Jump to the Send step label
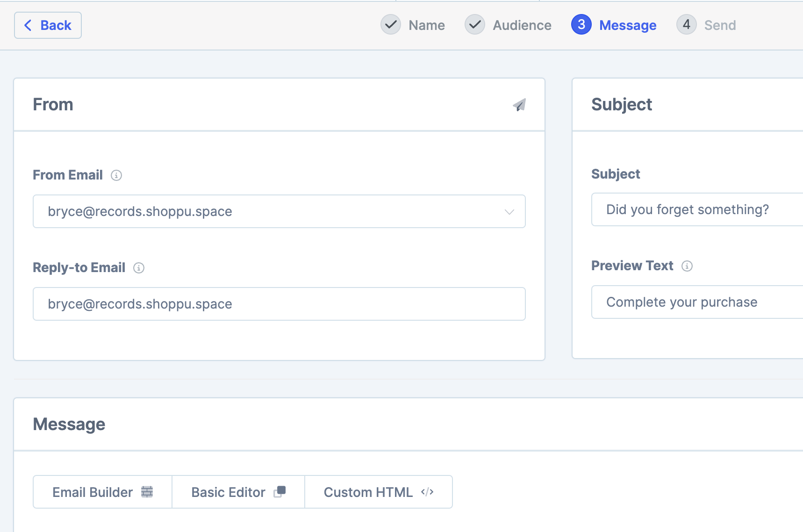The width and height of the screenshot is (803, 532). point(720,25)
